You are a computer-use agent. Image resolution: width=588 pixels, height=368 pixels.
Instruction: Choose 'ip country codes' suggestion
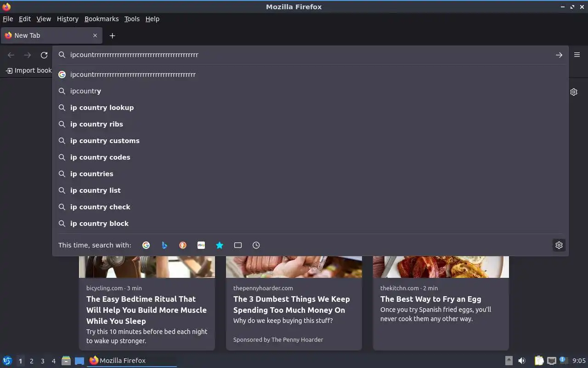click(x=311, y=157)
